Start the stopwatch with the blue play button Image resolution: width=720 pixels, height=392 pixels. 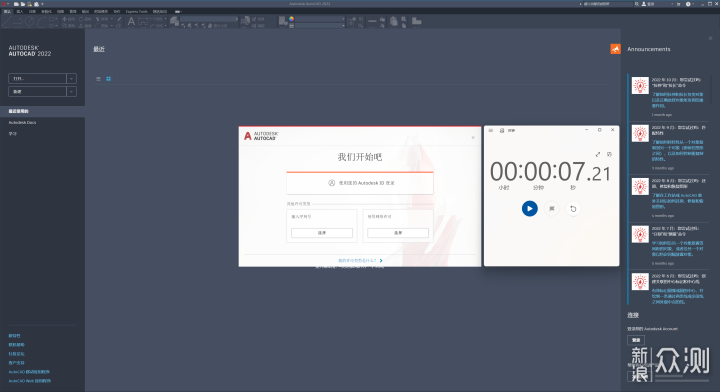(529, 208)
